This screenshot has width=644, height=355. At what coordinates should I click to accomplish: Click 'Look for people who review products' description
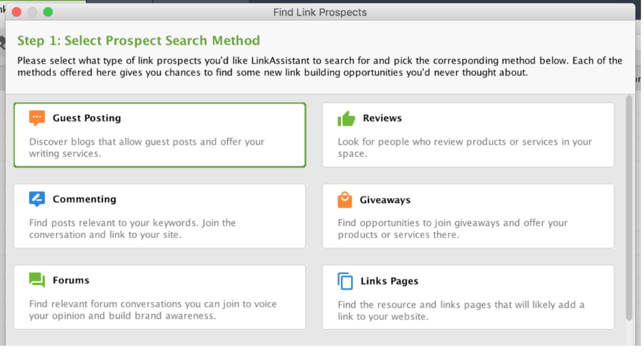pos(465,147)
